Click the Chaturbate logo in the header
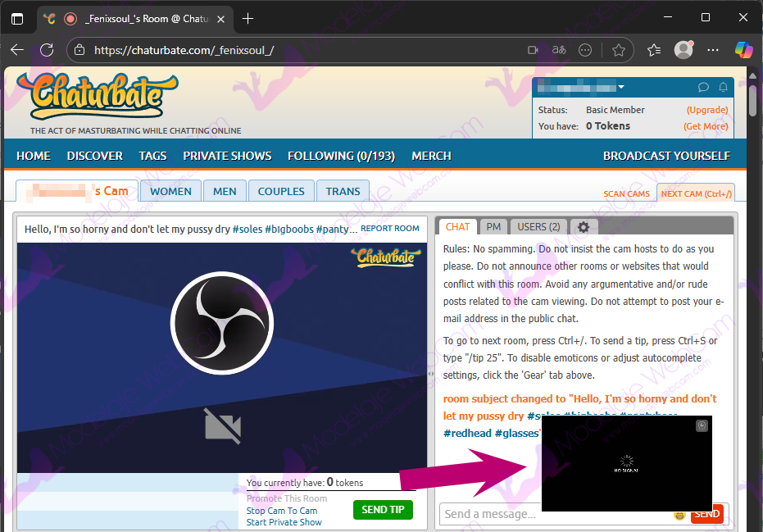The width and height of the screenshot is (763, 532). pyautogui.click(x=98, y=96)
